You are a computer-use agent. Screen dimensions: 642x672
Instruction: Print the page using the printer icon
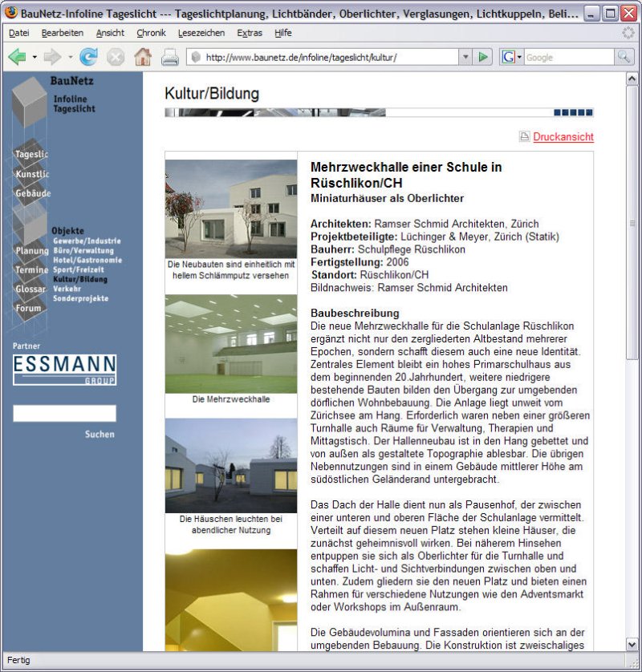[170, 57]
